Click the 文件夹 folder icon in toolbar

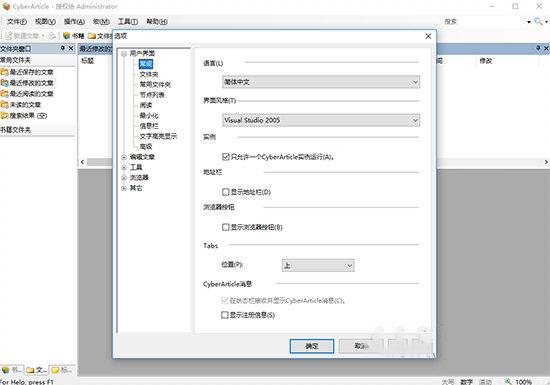tap(92, 36)
